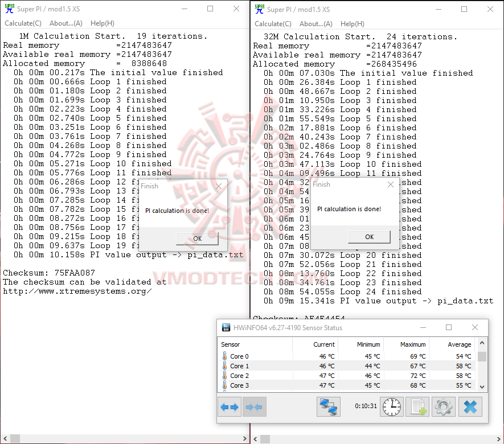Screen dimensions: 504x444
Task: Click Core 3 thermometer icon
Action: coord(225,385)
